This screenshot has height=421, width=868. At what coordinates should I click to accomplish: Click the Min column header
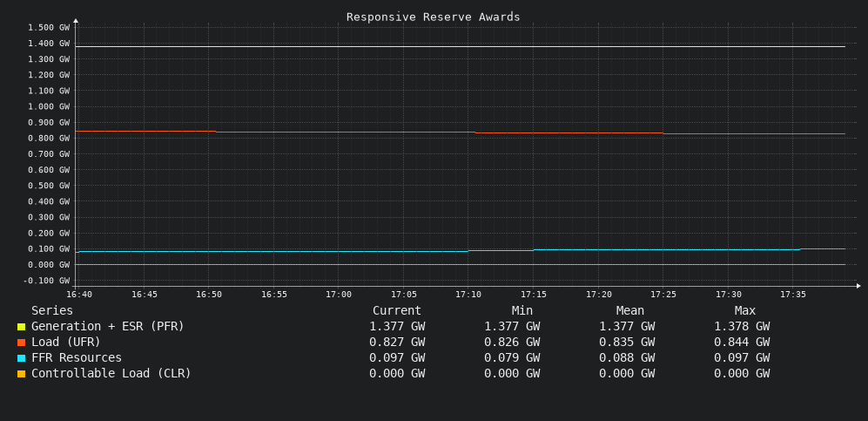pos(522,311)
